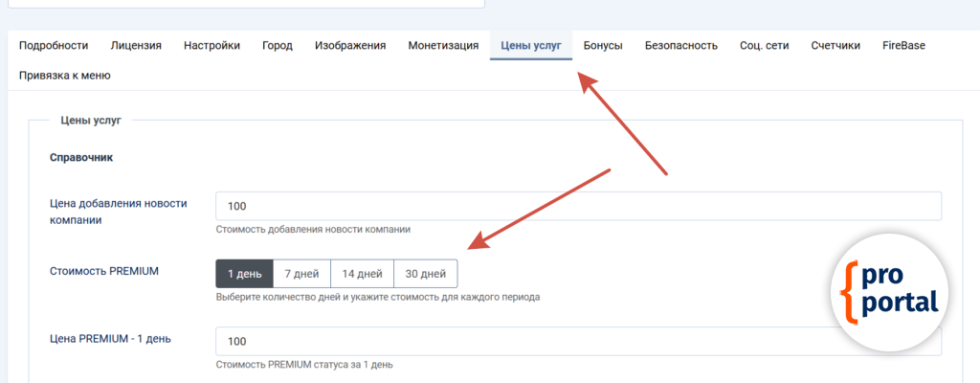Go to the Изображения tab
The height and width of the screenshot is (383, 980).
click(350, 45)
